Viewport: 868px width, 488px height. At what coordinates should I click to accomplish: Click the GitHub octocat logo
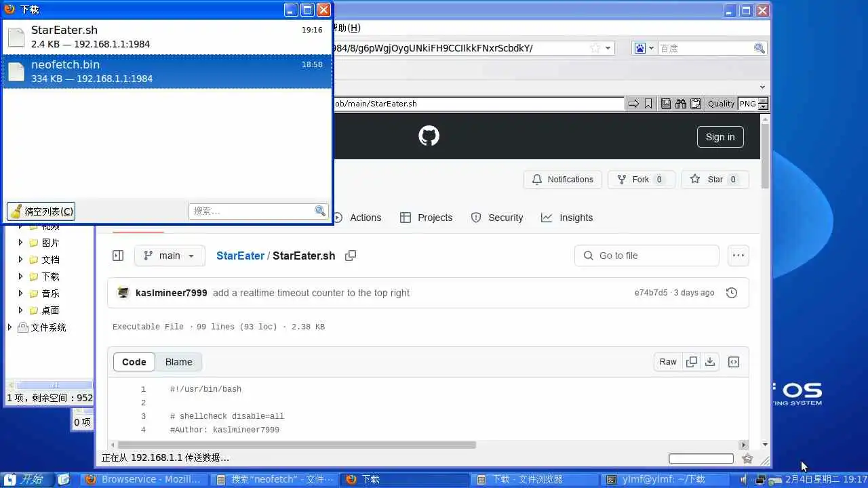(429, 136)
